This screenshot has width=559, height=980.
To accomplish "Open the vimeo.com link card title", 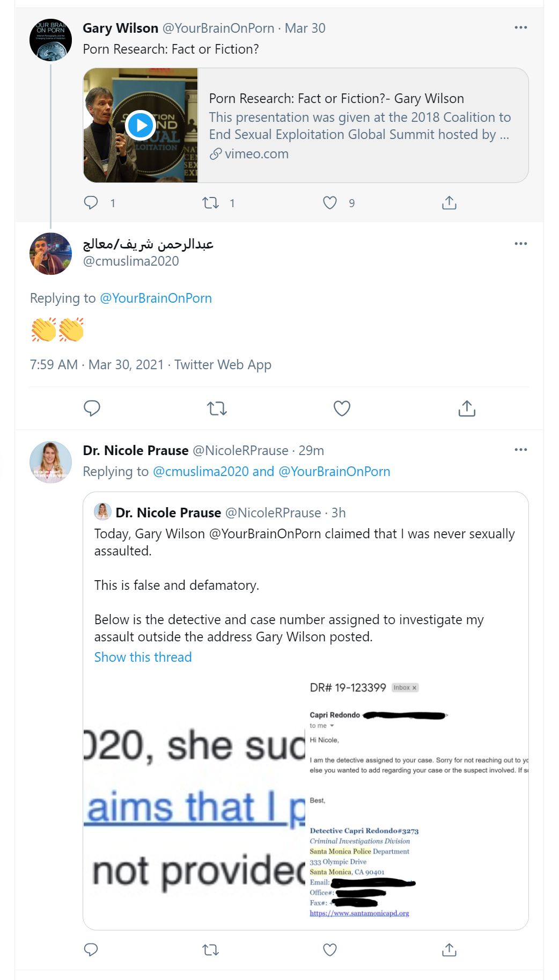I will [x=336, y=99].
